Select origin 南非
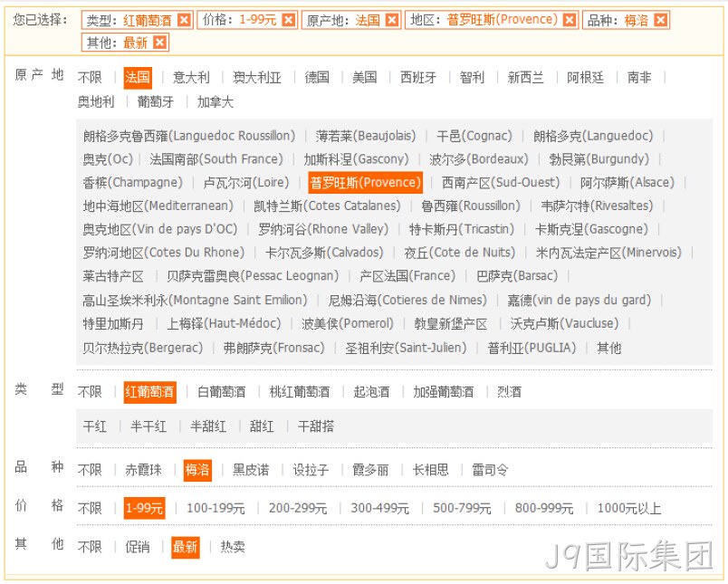Viewport: 728px width, 584px height. click(x=639, y=78)
